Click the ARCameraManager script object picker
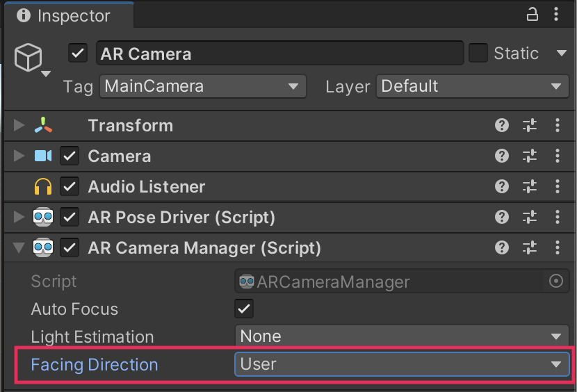The width and height of the screenshot is (577, 392). click(x=556, y=281)
